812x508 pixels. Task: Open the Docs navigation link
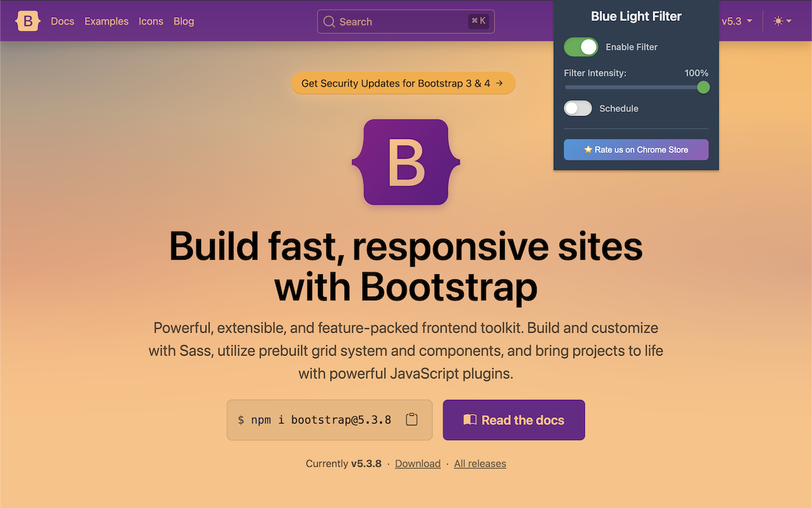point(62,21)
